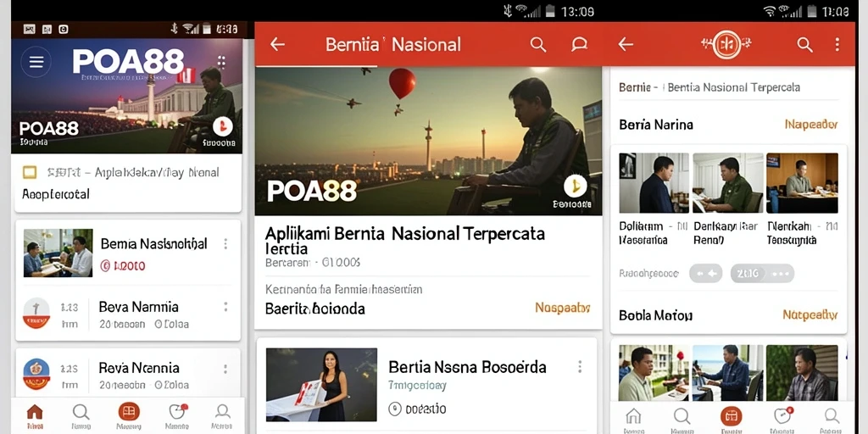Click the grey arrows pill next to Rsaahseooe
The height and width of the screenshot is (434, 868).
(x=706, y=274)
